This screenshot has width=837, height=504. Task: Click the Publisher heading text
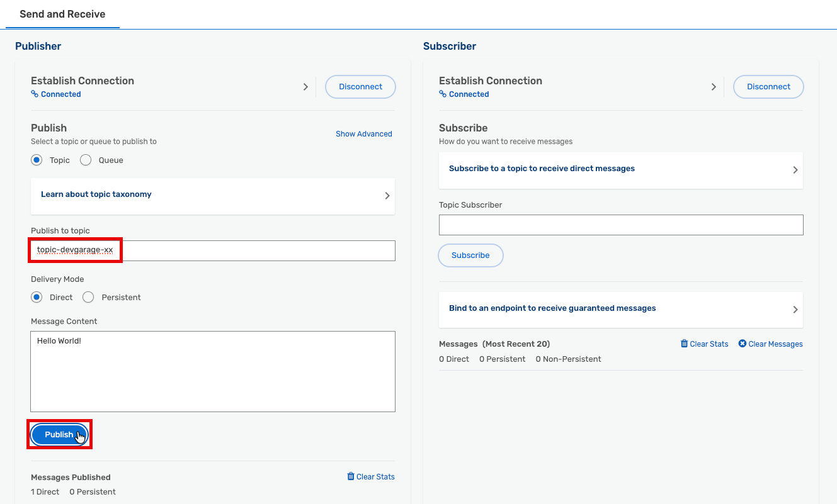[x=38, y=46]
